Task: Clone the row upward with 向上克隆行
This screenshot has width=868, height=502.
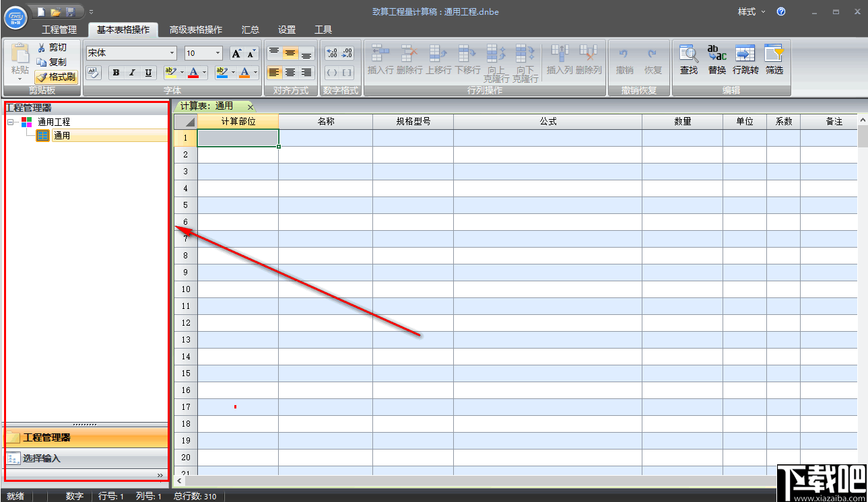Action: (496, 63)
